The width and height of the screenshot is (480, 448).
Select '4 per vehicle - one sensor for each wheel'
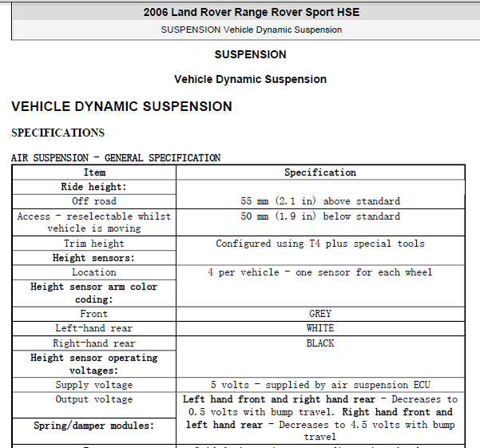320,272
